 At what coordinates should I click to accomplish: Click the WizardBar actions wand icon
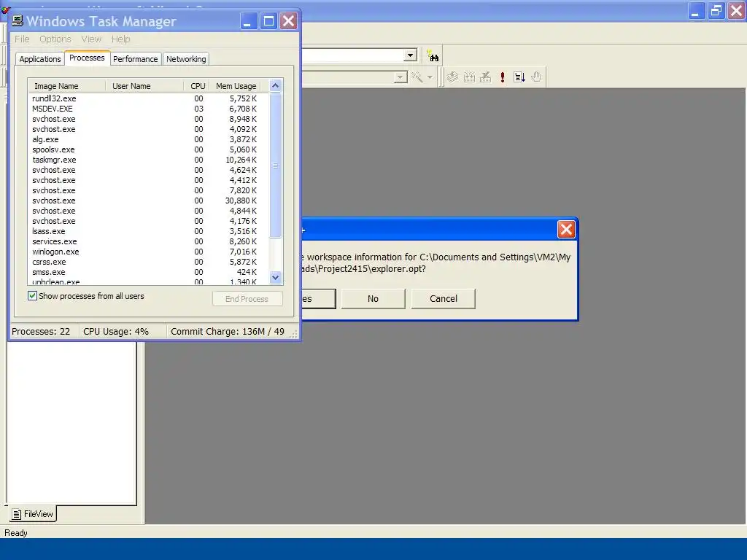[417, 77]
